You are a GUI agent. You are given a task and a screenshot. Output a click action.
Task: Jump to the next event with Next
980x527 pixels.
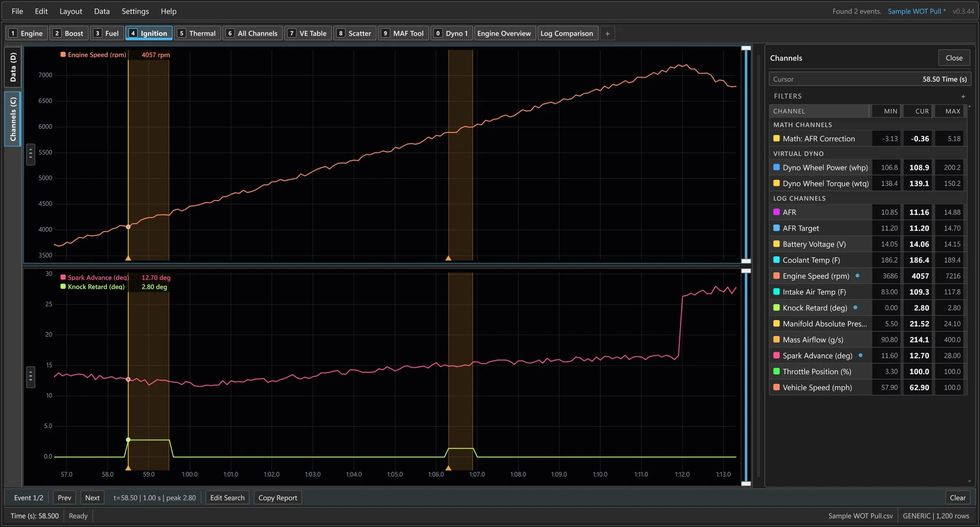click(93, 498)
